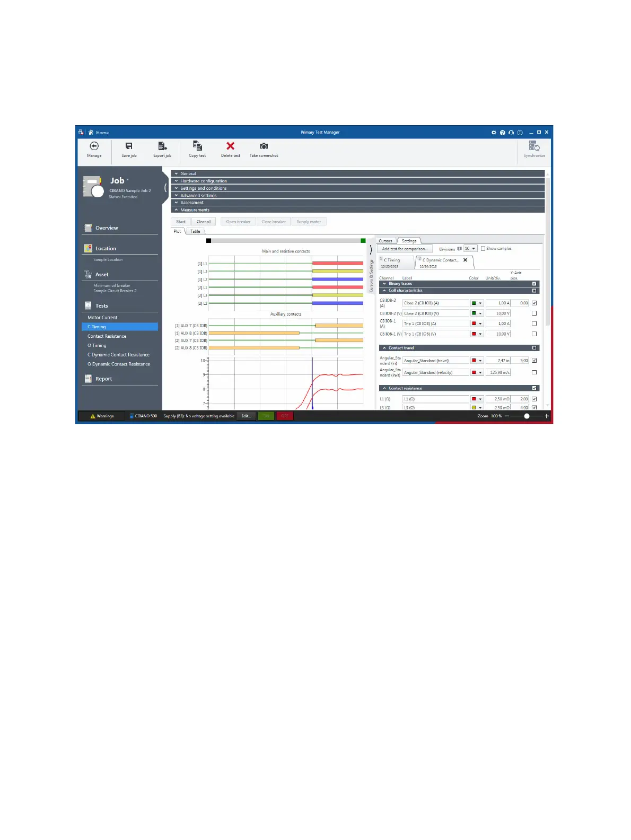
Task: Expand the Assessment section
Action: (x=358, y=203)
